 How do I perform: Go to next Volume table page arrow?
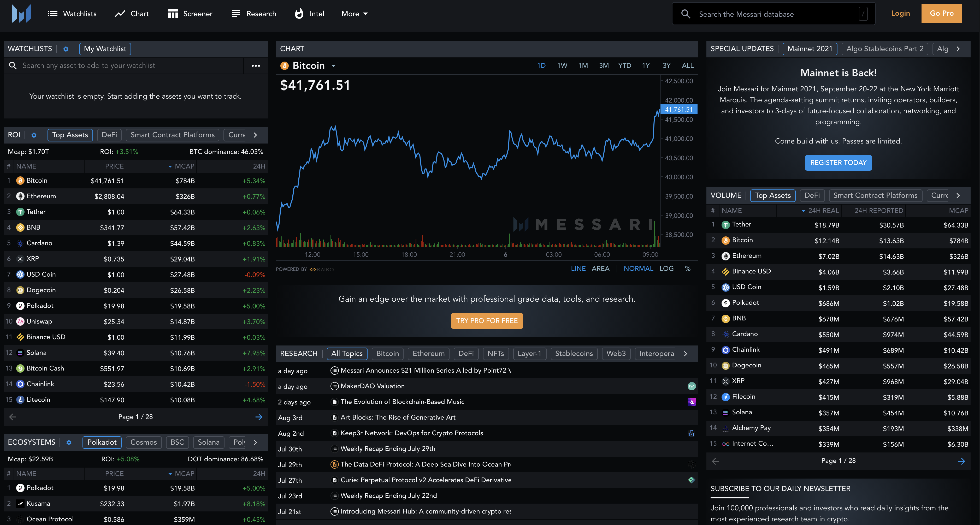coord(961,461)
